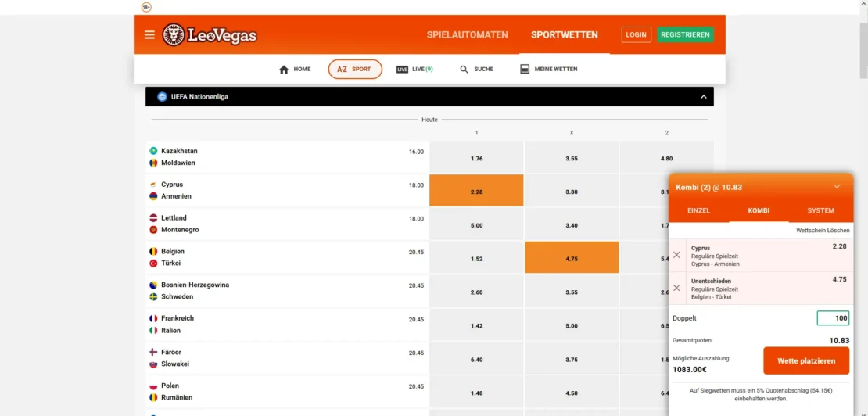
Task: Click the 18+ age badge icon
Action: 146,7
